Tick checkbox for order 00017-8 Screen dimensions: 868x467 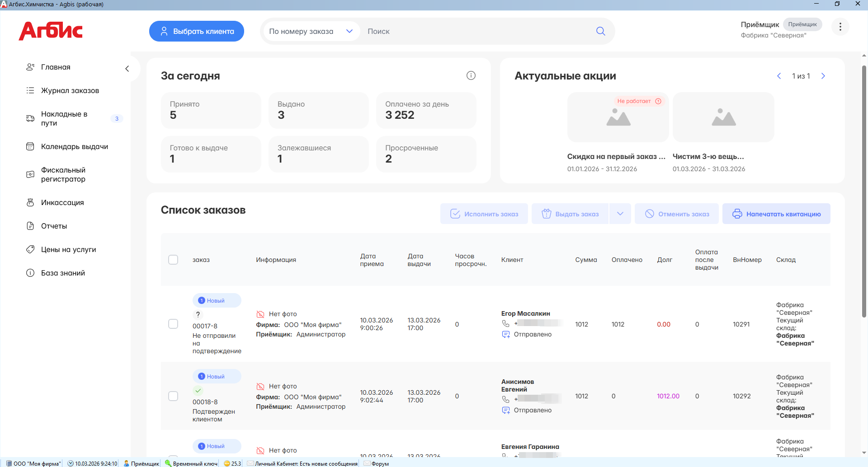[x=173, y=324]
